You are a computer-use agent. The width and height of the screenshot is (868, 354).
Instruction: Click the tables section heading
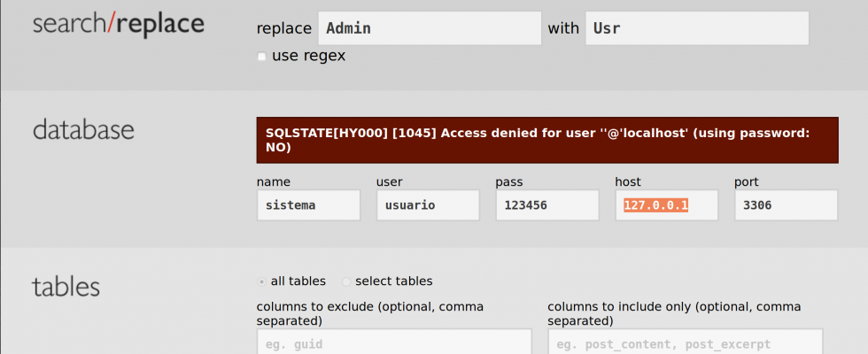pyautogui.click(x=66, y=287)
